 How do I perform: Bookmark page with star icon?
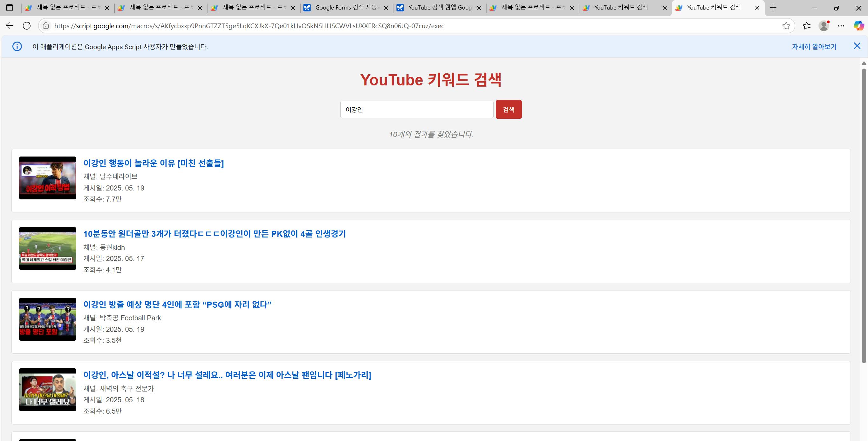[x=786, y=26]
